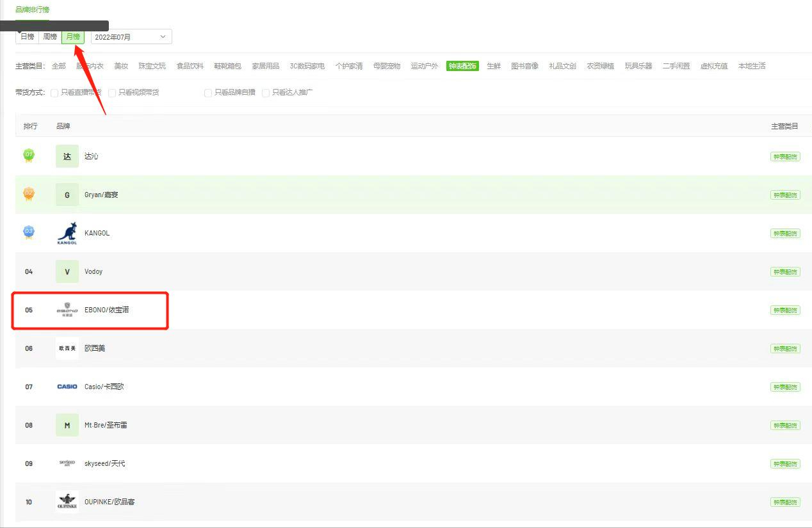This screenshot has height=528, width=812.
Task: Click the OUPINKE brand logo
Action: pos(67,502)
